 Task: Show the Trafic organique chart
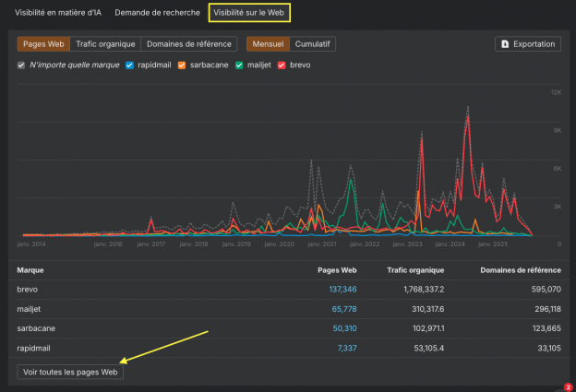[x=105, y=43]
